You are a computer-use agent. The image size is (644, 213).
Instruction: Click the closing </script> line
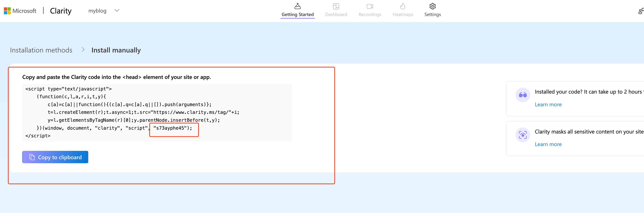pyautogui.click(x=38, y=136)
